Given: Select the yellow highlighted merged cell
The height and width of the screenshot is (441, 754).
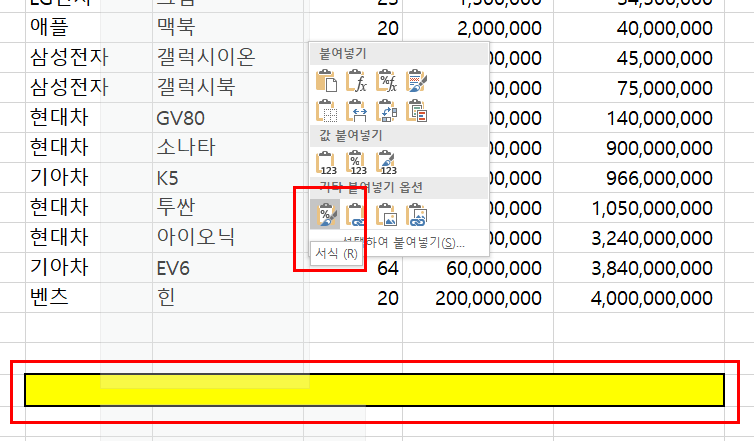Looking at the screenshot, I should click(374, 390).
